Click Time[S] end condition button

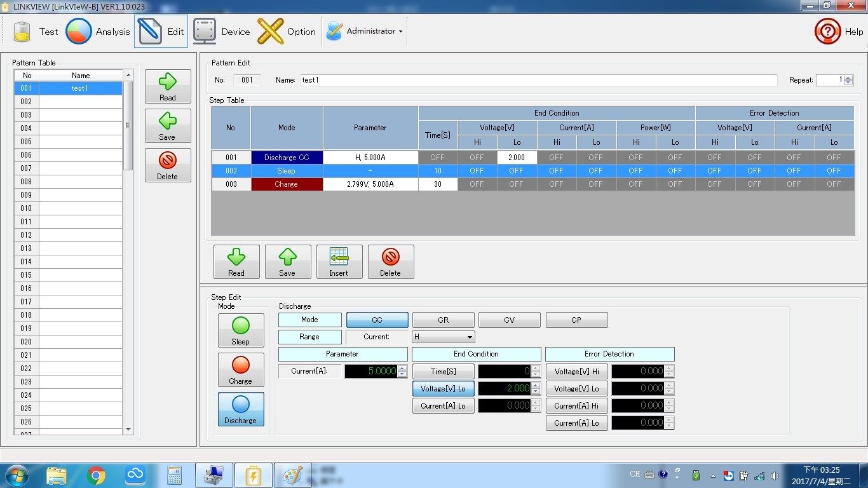click(443, 371)
